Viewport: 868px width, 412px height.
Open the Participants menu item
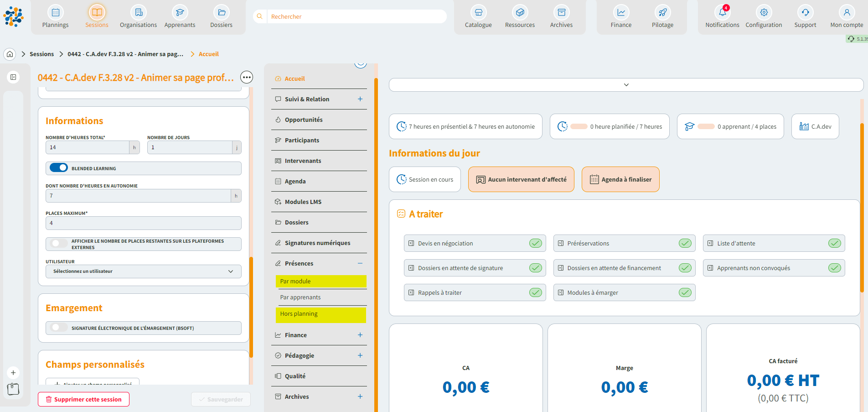302,140
